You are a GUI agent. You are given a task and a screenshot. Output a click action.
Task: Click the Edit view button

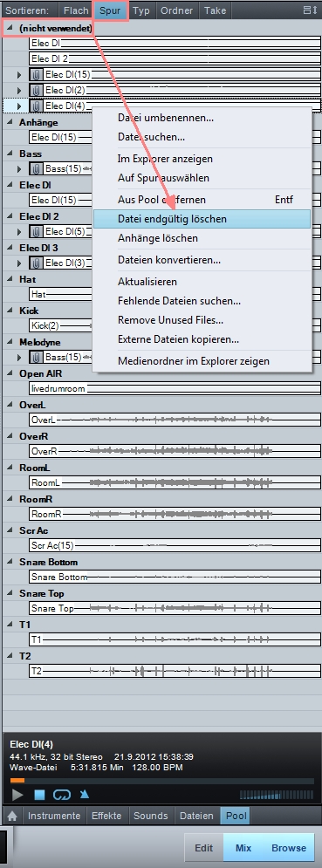click(x=204, y=848)
